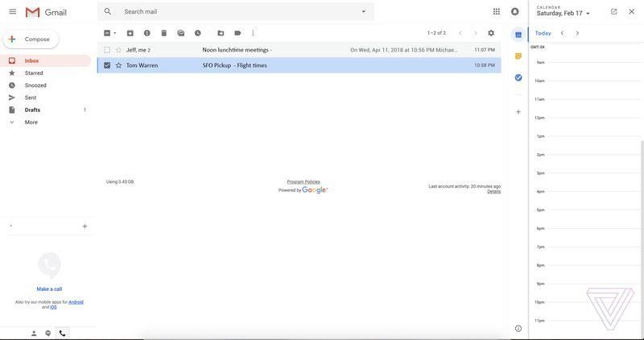Open the Program Policies link
Image resolution: width=644 pixels, height=340 pixels.
coord(303,182)
